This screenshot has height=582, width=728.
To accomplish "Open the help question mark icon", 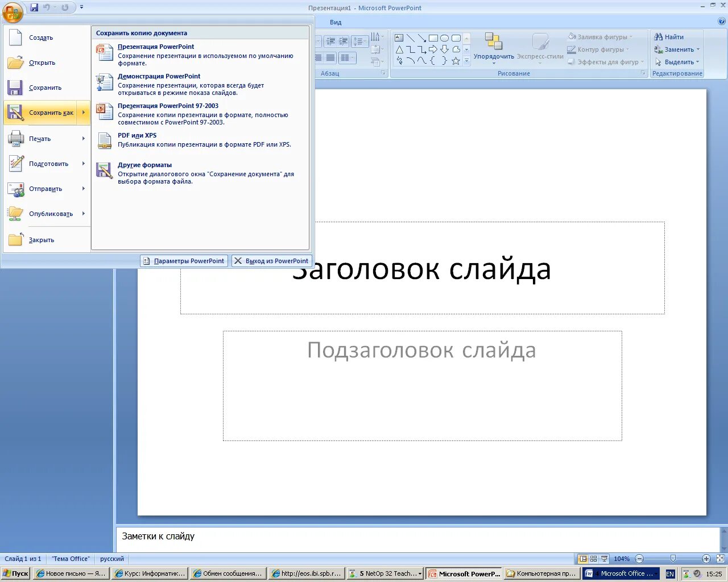I will 721,22.
